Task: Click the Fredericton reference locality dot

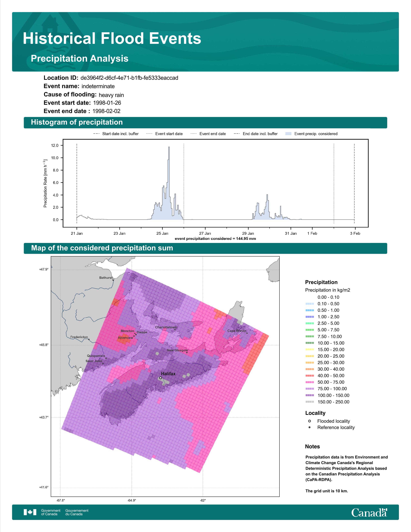Action: click(89, 339)
